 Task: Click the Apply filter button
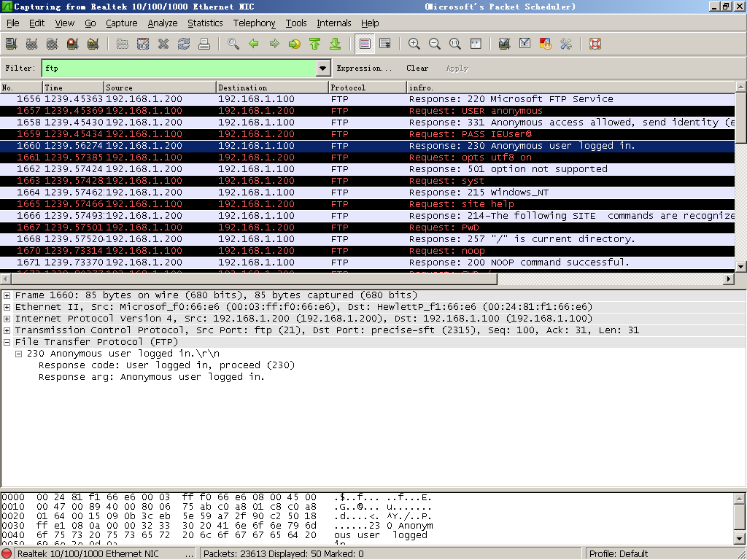(x=457, y=68)
